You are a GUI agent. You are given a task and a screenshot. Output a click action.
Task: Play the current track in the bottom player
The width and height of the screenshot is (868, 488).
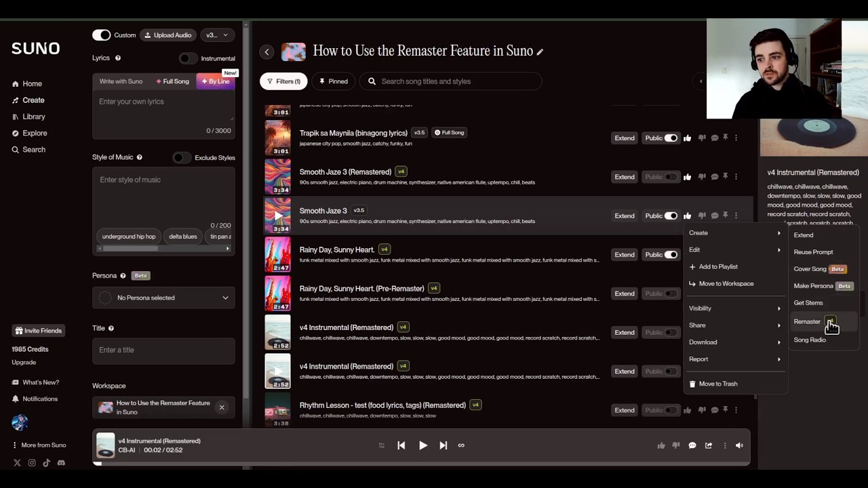(423, 445)
